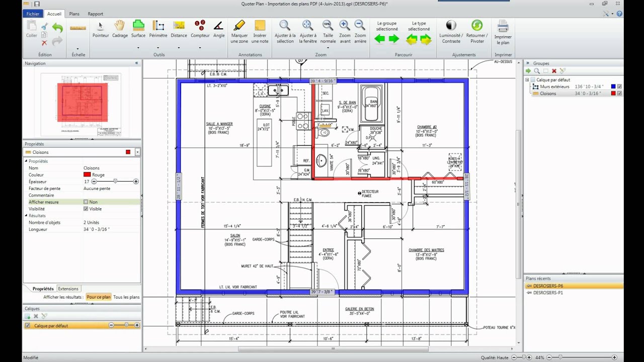Open the Périmètre tool dropdown arrow
This screenshot has width=644, height=362.
158,48
